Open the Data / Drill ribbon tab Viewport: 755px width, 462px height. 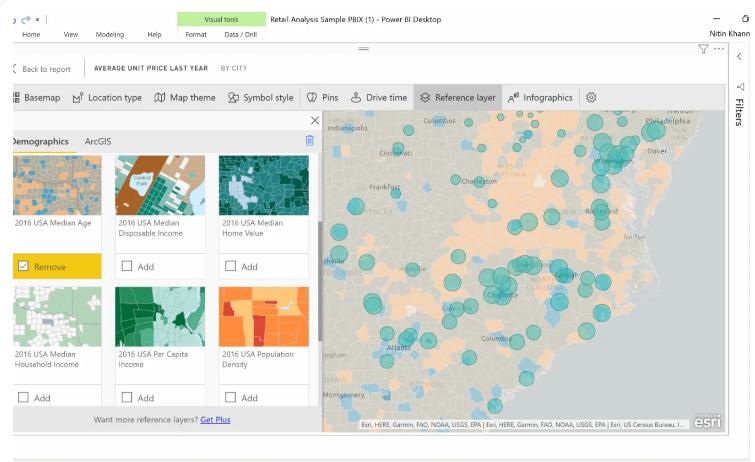point(241,35)
